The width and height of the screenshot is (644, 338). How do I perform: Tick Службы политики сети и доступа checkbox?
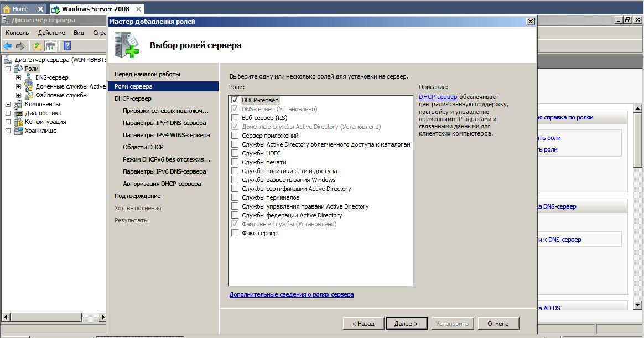235,170
